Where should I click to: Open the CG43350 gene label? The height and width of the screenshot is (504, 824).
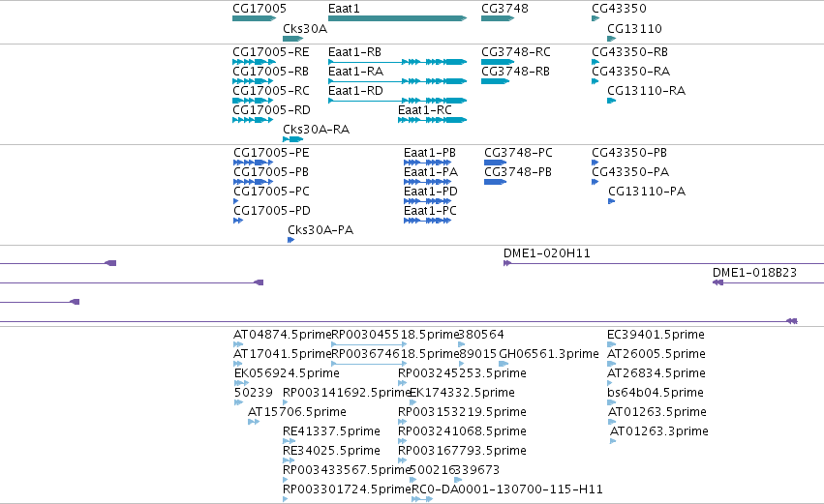619,9
